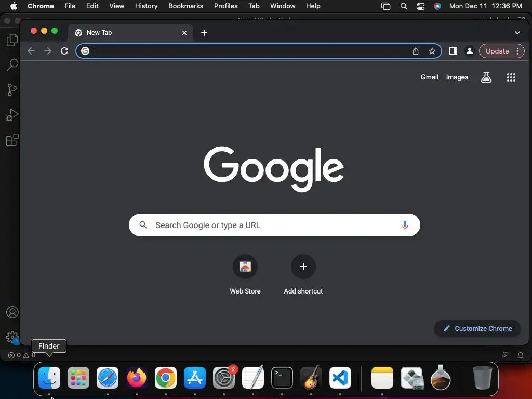Click Customize Chrome button
This screenshot has width=532, height=399.
click(477, 328)
